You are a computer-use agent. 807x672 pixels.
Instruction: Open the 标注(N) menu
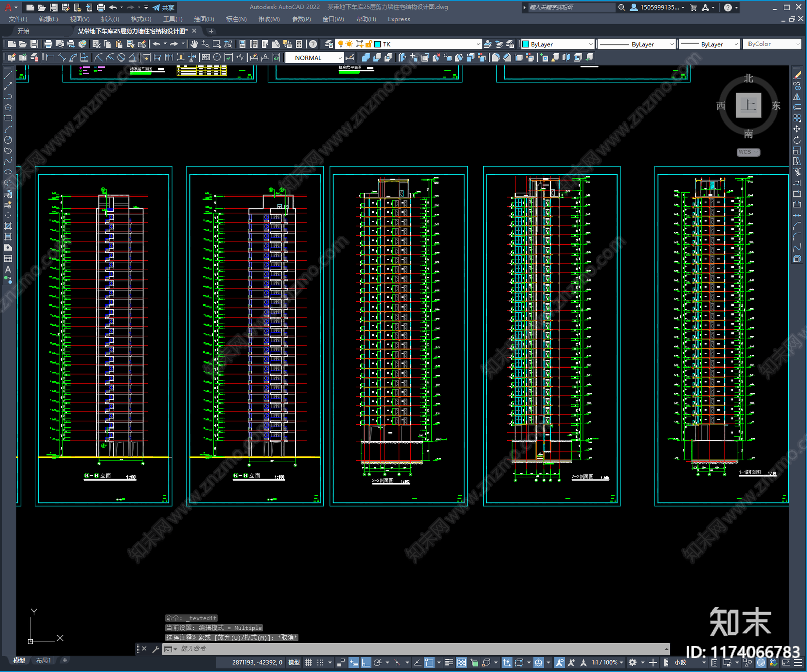tap(236, 19)
